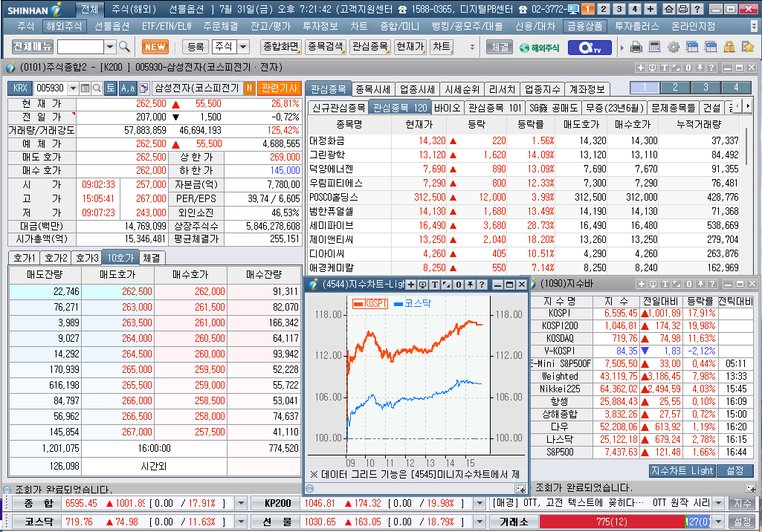Open the 해외주식 menu
The image size is (762, 532).
pyautogui.click(x=64, y=26)
